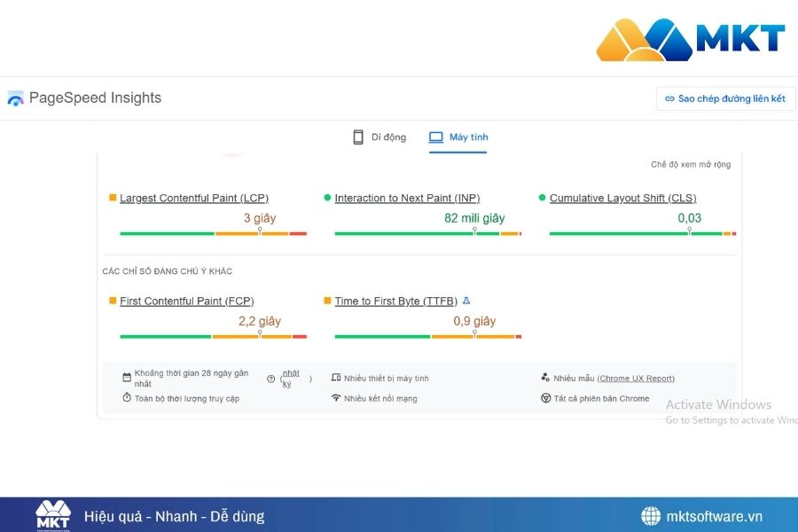Select the desktop computer icon

pyautogui.click(x=435, y=137)
